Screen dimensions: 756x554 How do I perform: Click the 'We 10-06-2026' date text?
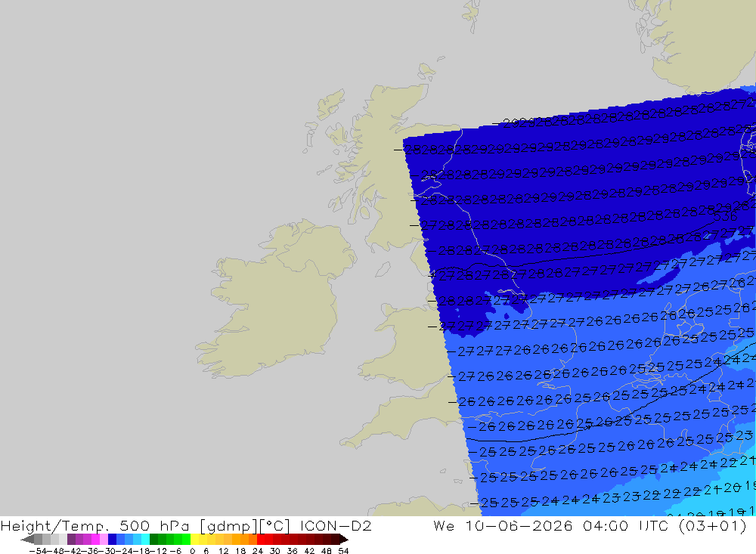pyautogui.click(x=503, y=525)
